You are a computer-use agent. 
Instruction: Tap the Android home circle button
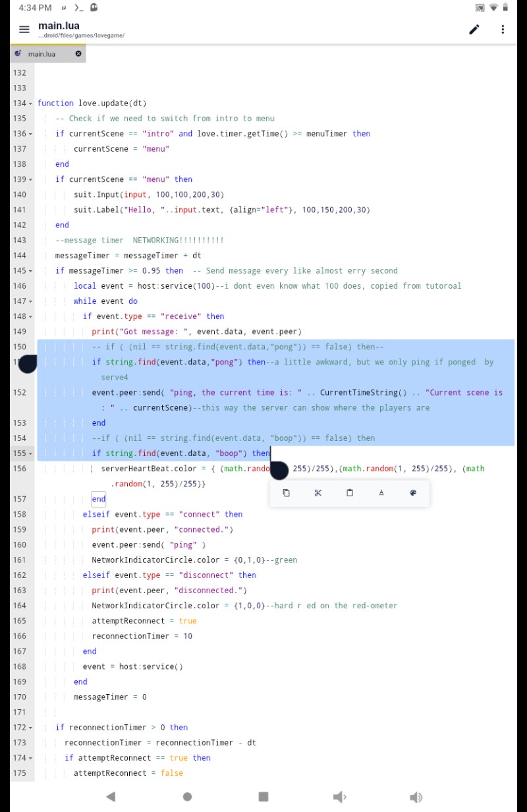pyautogui.click(x=187, y=797)
